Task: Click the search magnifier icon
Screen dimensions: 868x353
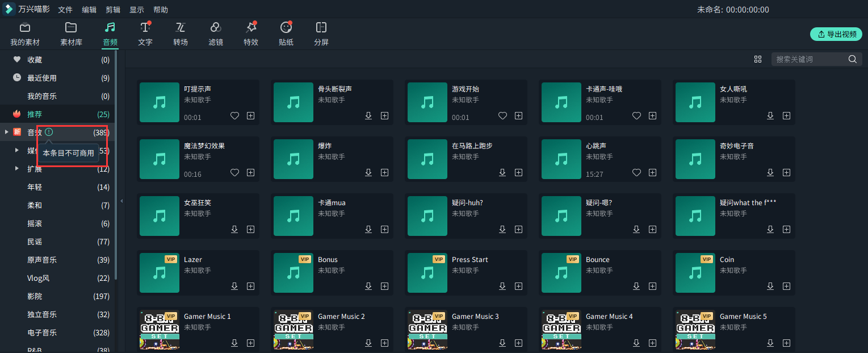Action: pyautogui.click(x=852, y=59)
